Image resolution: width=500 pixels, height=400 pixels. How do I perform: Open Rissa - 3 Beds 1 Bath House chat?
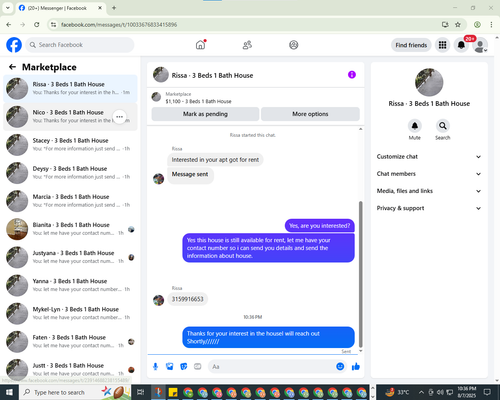click(x=70, y=89)
